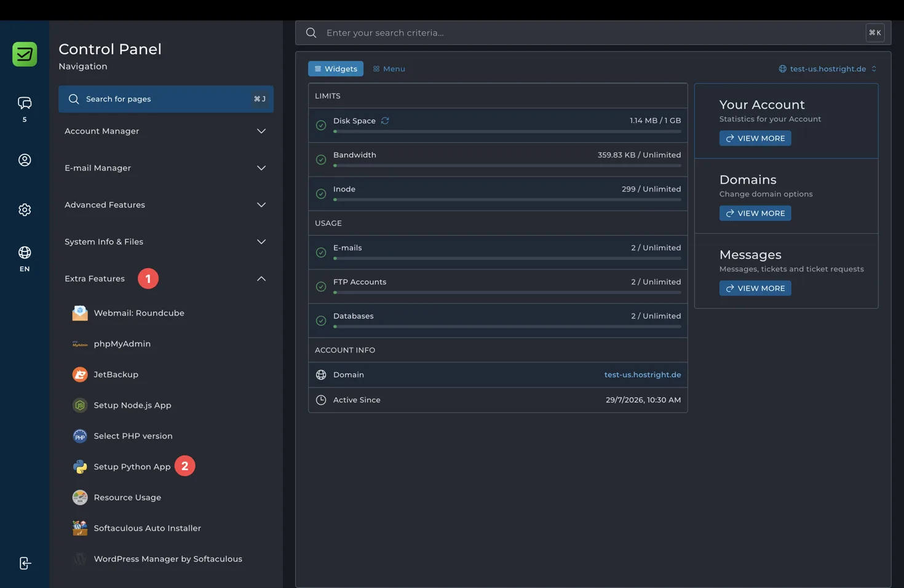Click the logout icon in sidebar

(25, 563)
